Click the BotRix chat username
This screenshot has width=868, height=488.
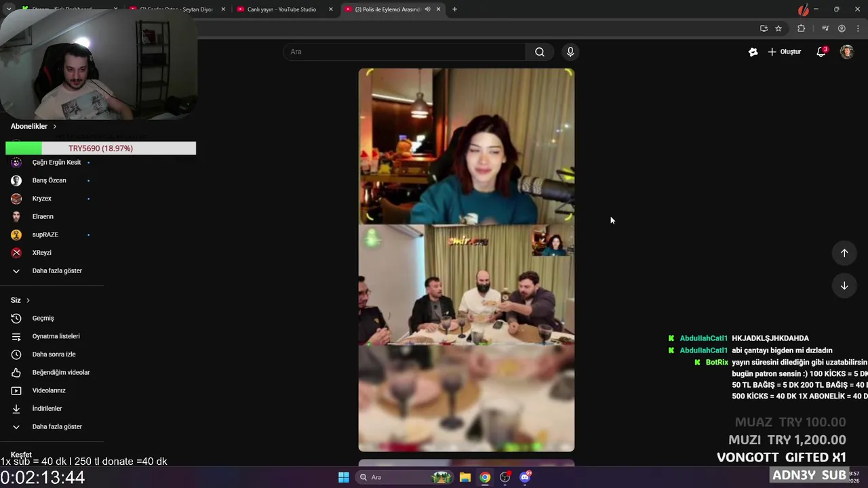[717, 363]
